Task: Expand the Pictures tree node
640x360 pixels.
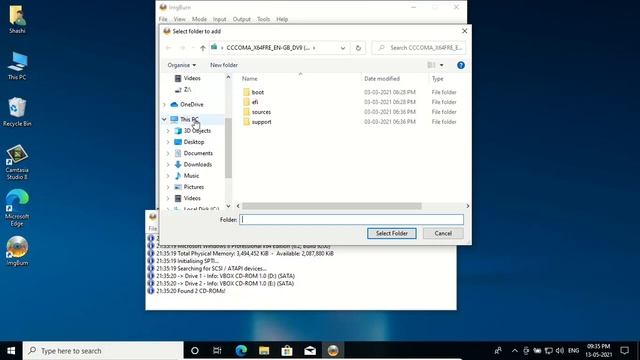Action: coord(168,187)
